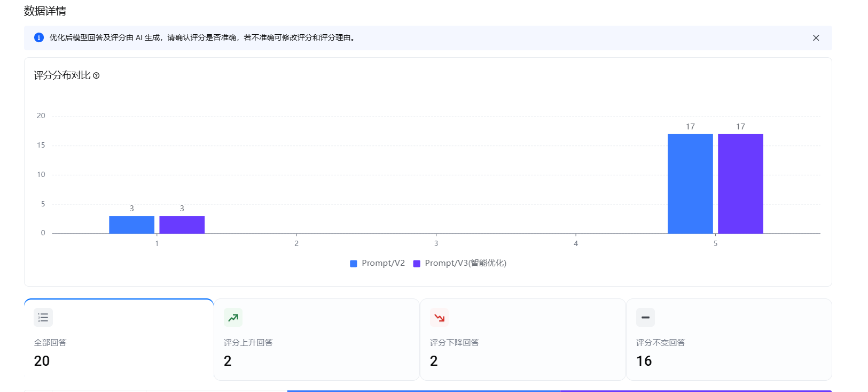Viewport: 868px width, 392px height.
Task: Click help icon next to 评分分布对比
Action: [96, 76]
